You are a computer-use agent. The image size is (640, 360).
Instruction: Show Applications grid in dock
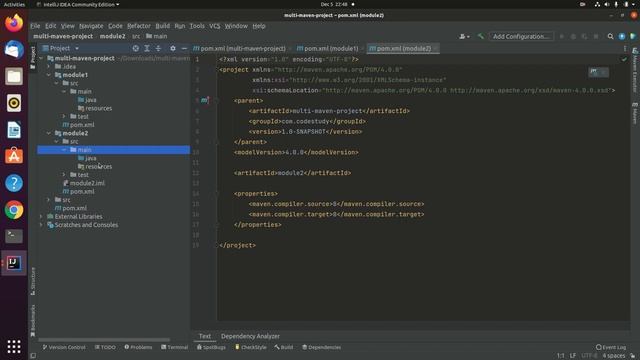(x=14, y=347)
